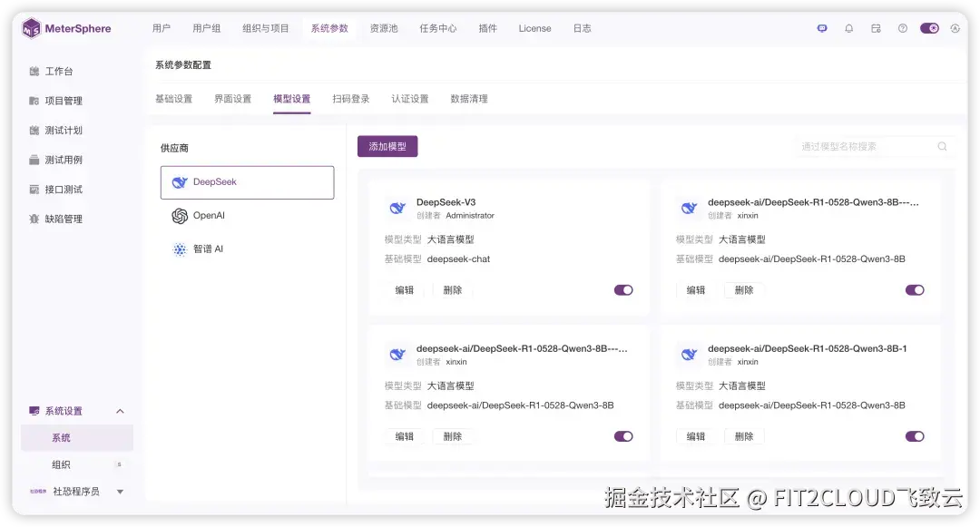980x527 pixels.
Task: Switch to the 认证设置 tab
Action: click(410, 99)
